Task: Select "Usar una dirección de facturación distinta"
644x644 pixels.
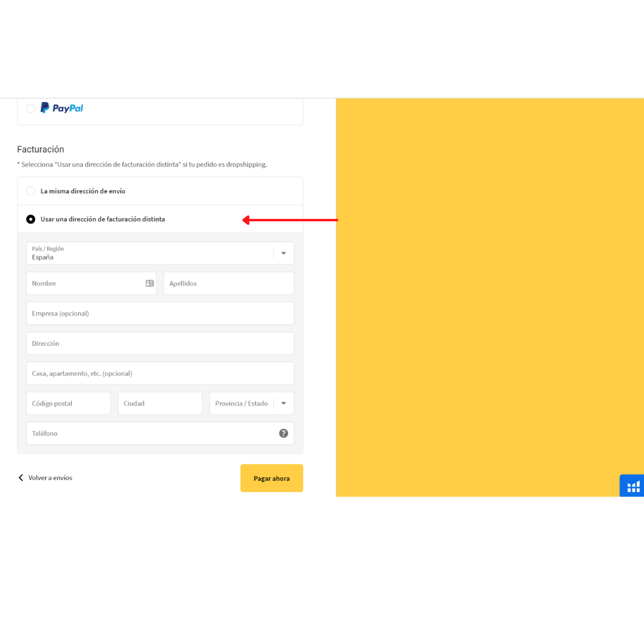Action: (x=30, y=219)
